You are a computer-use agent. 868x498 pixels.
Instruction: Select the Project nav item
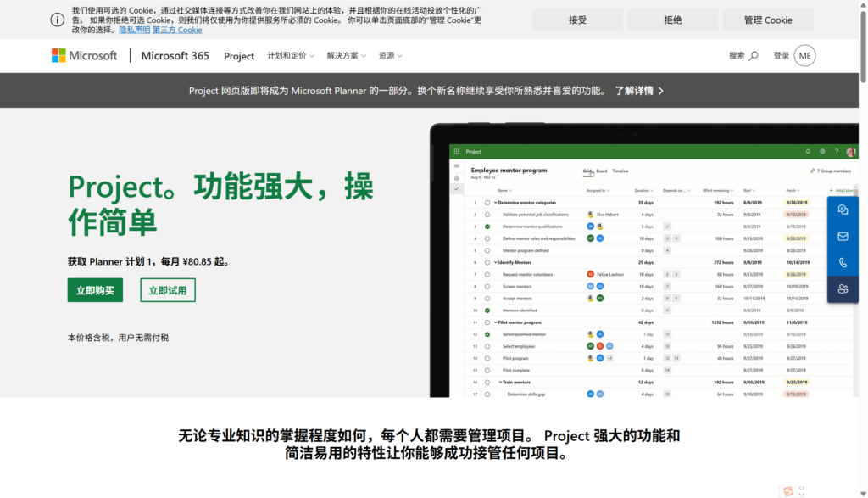[238, 56]
